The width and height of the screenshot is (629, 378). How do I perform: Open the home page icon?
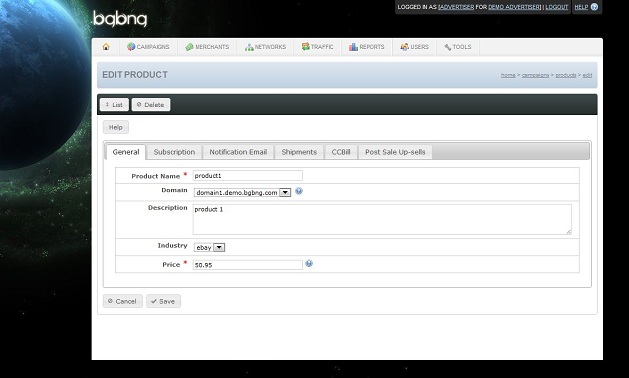tap(106, 47)
